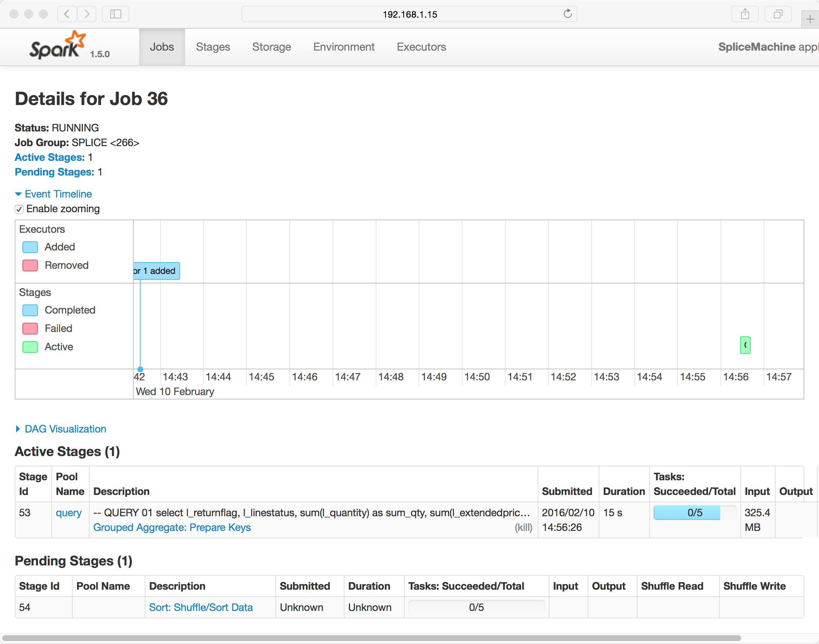Uncheck the Enable zooming checkbox
This screenshot has width=819, height=644.
[19, 209]
